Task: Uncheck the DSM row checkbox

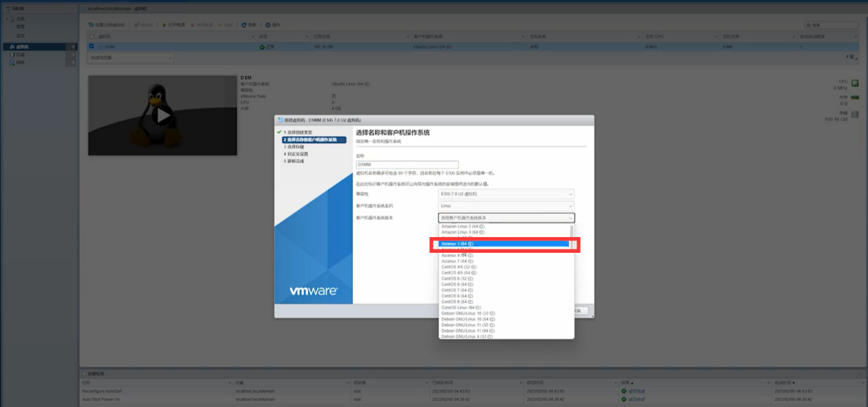Action: (92, 47)
